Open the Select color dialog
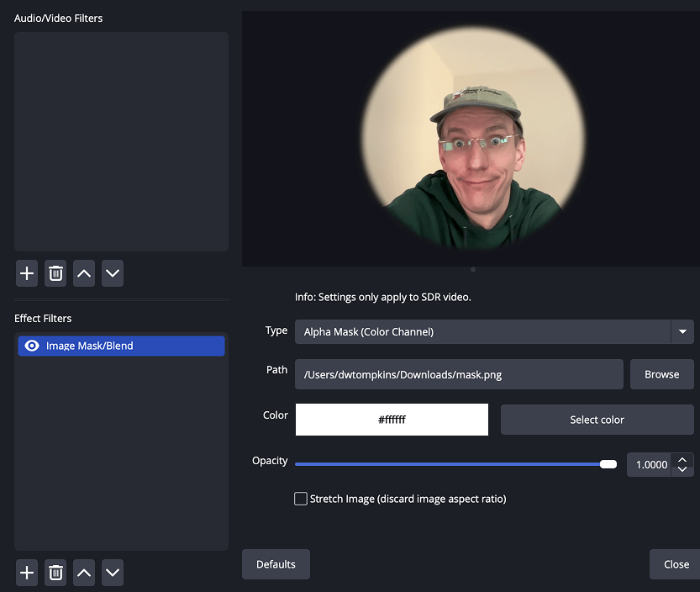700x592 pixels. pyautogui.click(x=597, y=420)
